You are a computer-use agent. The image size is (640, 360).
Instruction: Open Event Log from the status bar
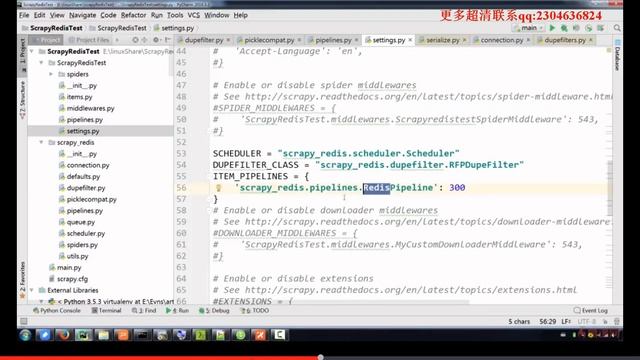(591, 311)
